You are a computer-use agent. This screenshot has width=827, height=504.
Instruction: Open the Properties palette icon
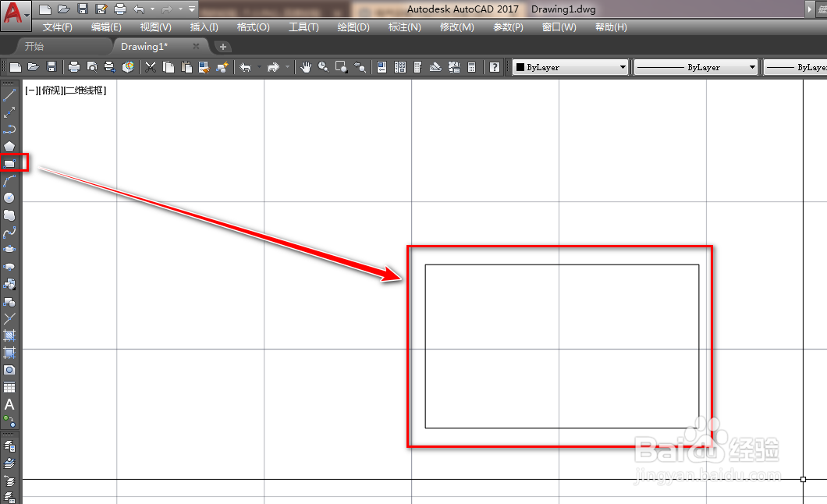(382, 67)
